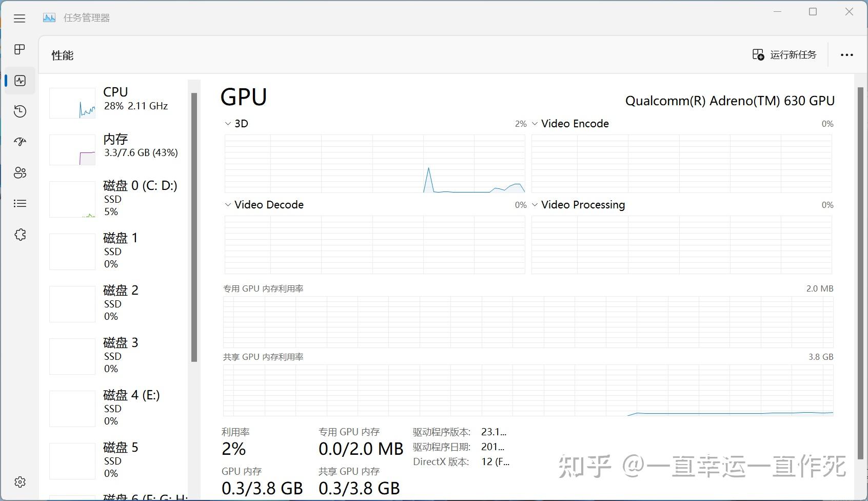The width and height of the screenshot is (868, 501).
Task: Open the App history view
Action: 19,111
